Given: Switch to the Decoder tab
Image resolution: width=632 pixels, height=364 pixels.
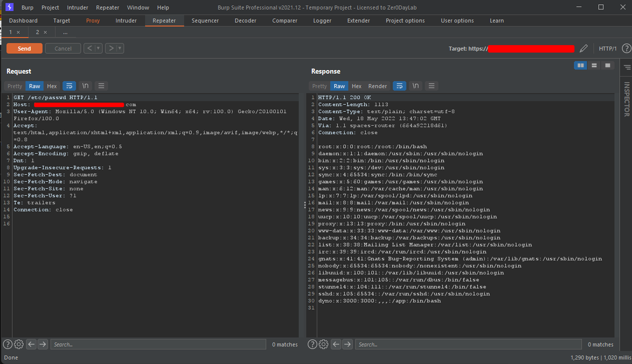Looking at the screenshot, I should (x=245, y=21).
